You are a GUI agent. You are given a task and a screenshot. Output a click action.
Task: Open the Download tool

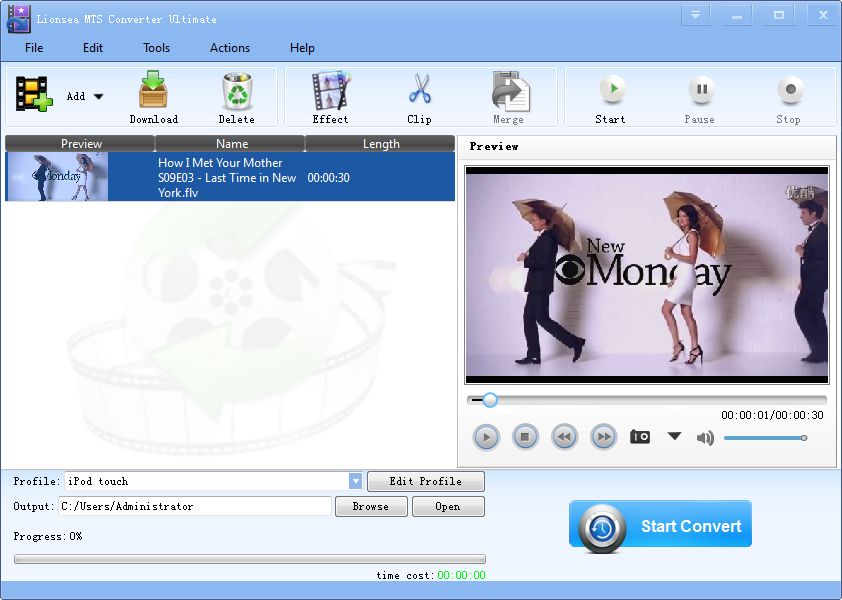(154, 98)
